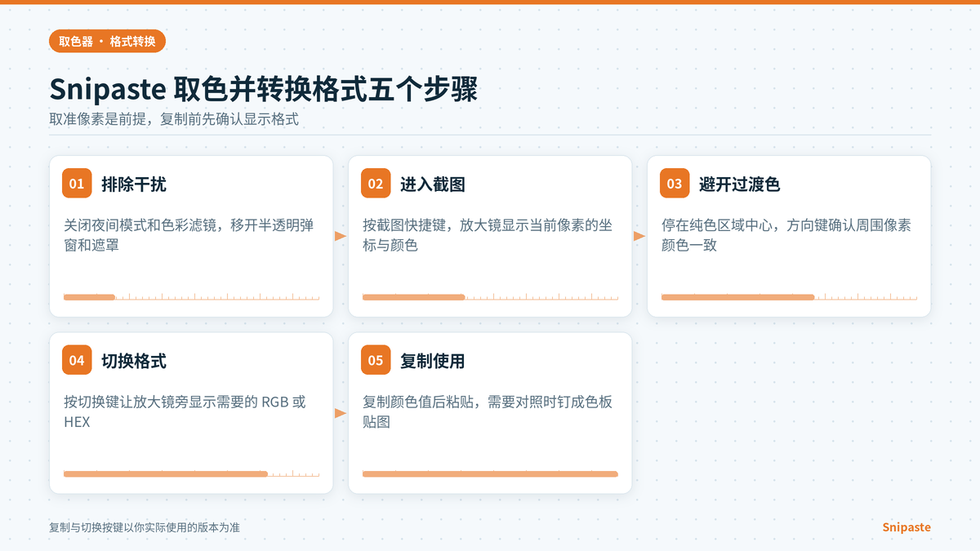Click the progress bar in the 排除干扰 card
Image resolution: width=980 pixels, height=551 pixels.
pyautogui.click(x=191, y=297)
